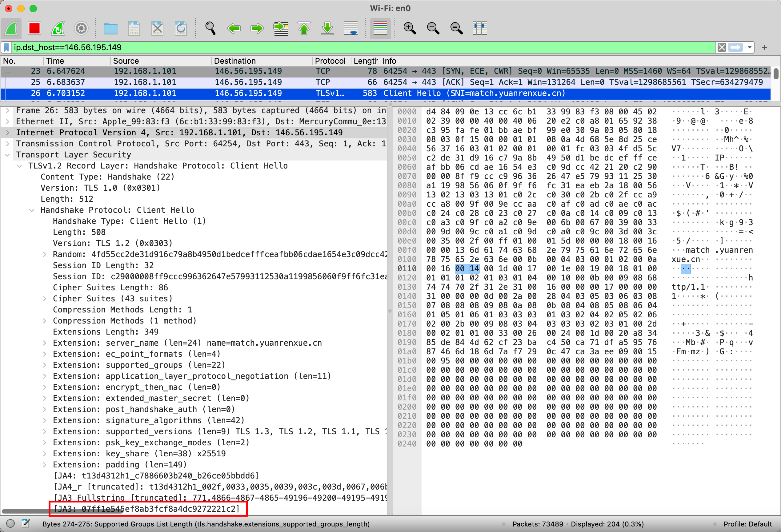781x532 pixels.
Task: Collapse the Transport Layer Security tree
Action: 7,155
